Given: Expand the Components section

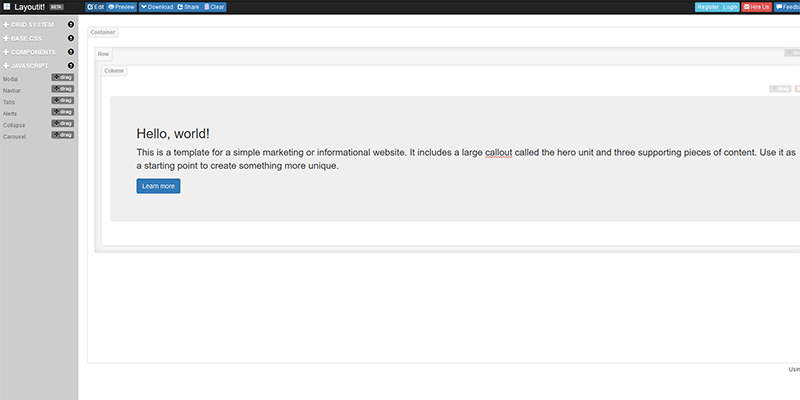Looking at the screenshot, I should [x=30, y=52].
